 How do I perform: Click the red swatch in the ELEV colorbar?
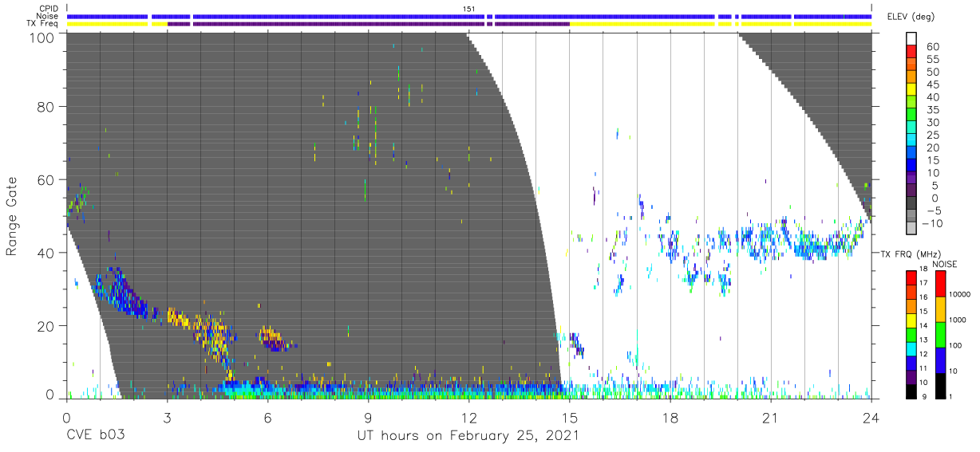(911, 48)
